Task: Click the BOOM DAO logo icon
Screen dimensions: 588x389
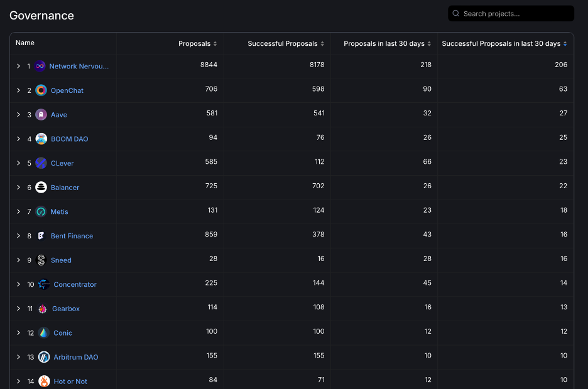Action: pos(41,139)
